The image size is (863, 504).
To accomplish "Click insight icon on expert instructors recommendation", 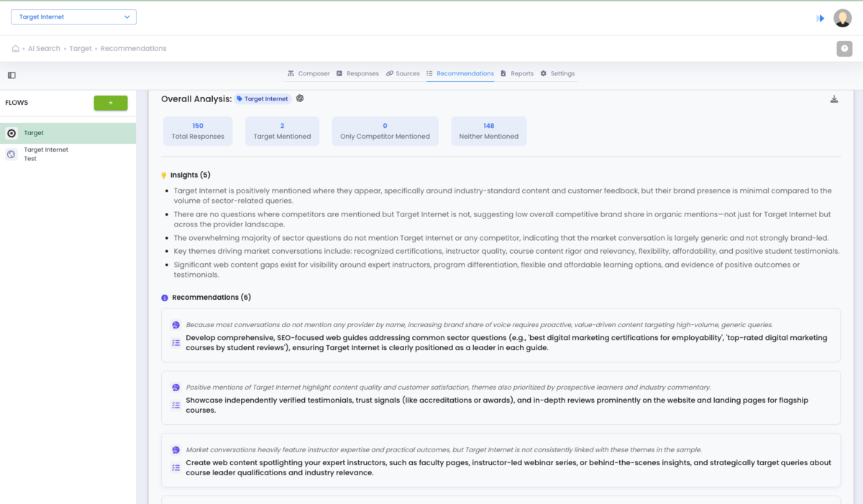I will point(175,450).
